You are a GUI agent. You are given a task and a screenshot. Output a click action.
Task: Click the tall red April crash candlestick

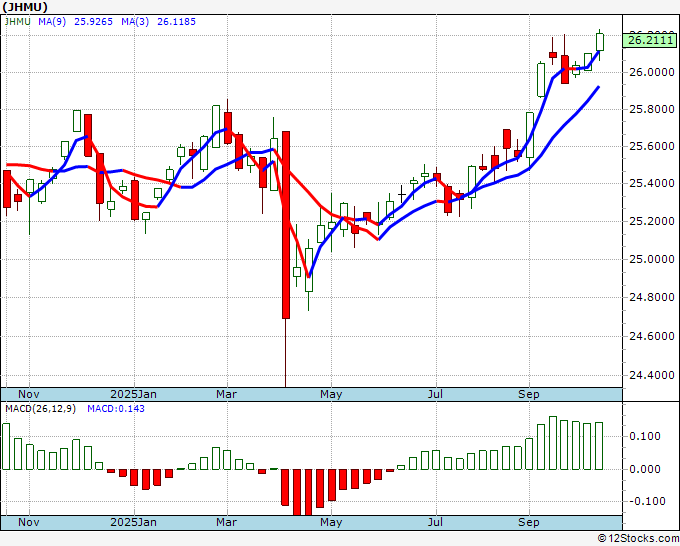click(286, 225)
